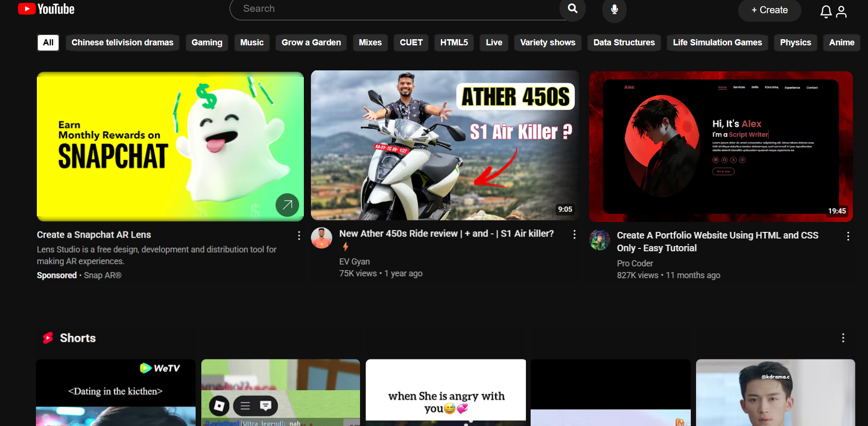Select the Gaming filter chip
The width and height of the screenshot is (868, 426).
pos(206,43)
